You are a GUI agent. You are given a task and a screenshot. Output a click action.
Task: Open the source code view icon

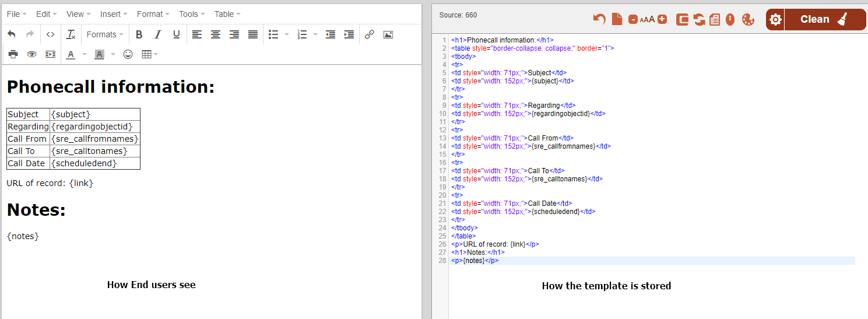(51, 34)
